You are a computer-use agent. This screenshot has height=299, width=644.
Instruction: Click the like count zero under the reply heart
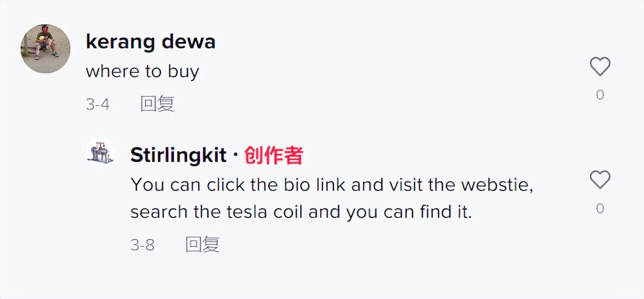pyautogui.click(x=600, y=208)
